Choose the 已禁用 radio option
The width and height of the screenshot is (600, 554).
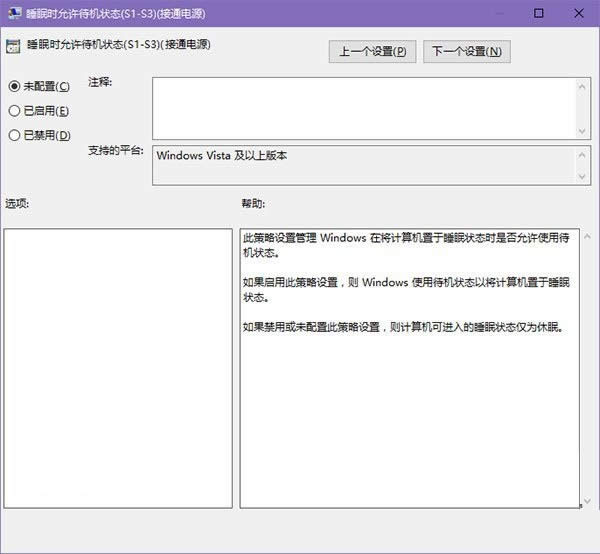tap(14, 135)
